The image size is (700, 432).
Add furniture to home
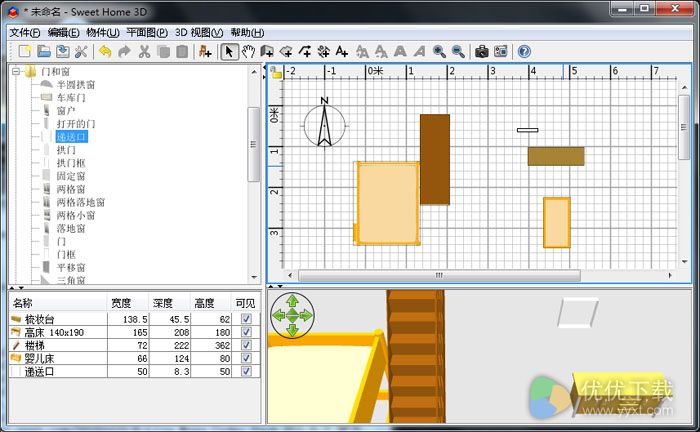point(205,52)
